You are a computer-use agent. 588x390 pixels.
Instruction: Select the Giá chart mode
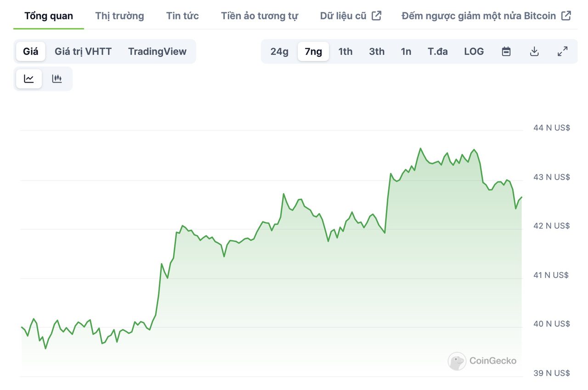click(x=31, y=51)
